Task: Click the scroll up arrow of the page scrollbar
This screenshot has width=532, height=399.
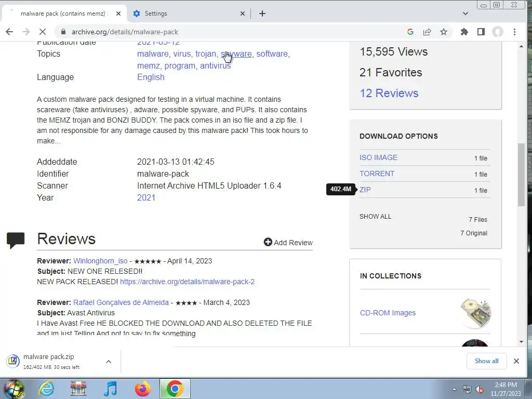Action: tap(521, 46)
